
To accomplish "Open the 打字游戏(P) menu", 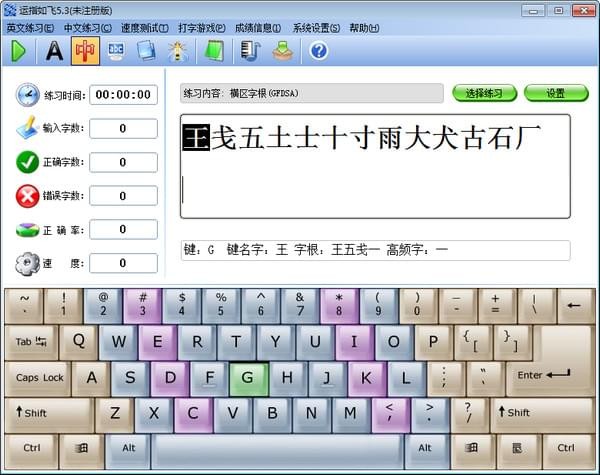I will [x=202, y=28].
